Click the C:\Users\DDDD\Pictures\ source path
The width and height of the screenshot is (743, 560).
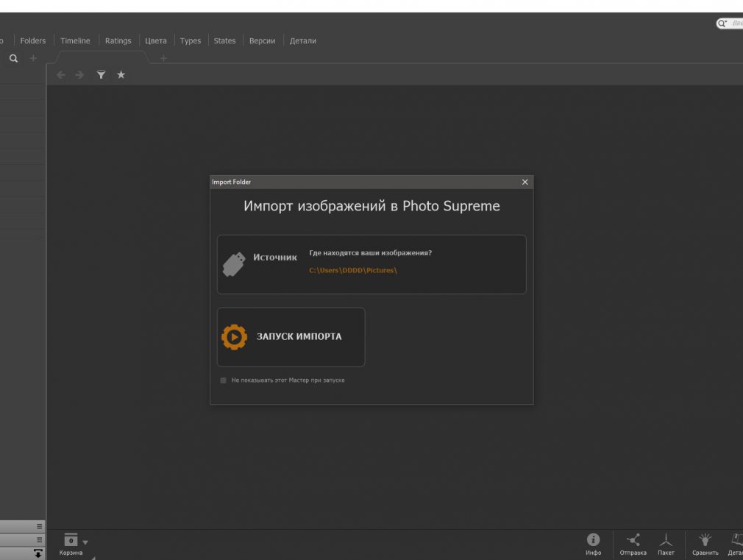click(x=353, y=270)
